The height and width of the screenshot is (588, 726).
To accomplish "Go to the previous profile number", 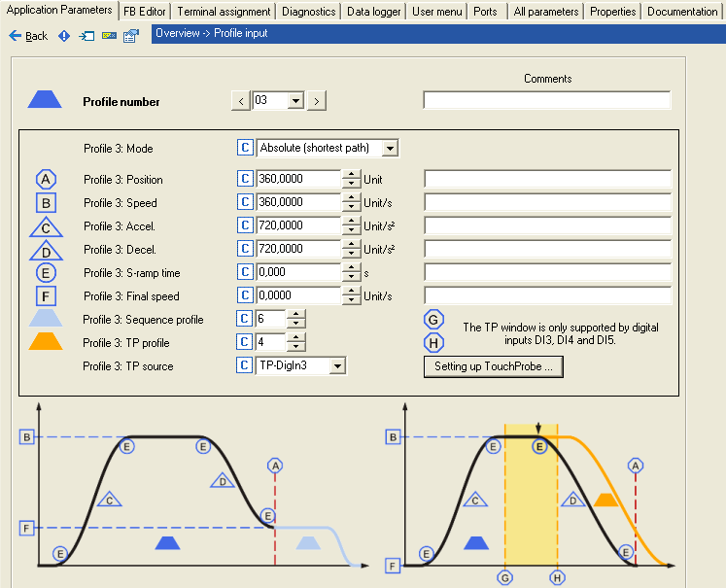I will (241, 101).
